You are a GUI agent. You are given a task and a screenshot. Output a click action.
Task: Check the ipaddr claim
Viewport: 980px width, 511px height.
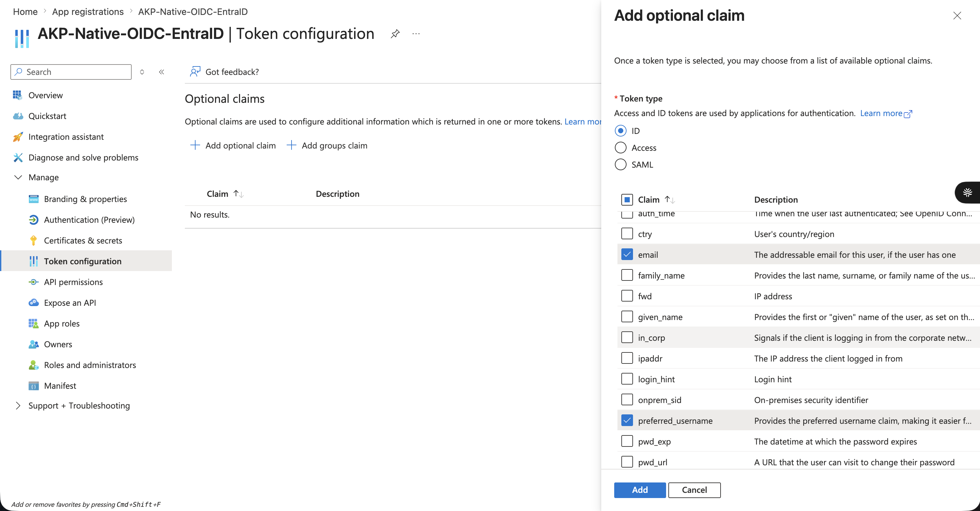[627, 358]
